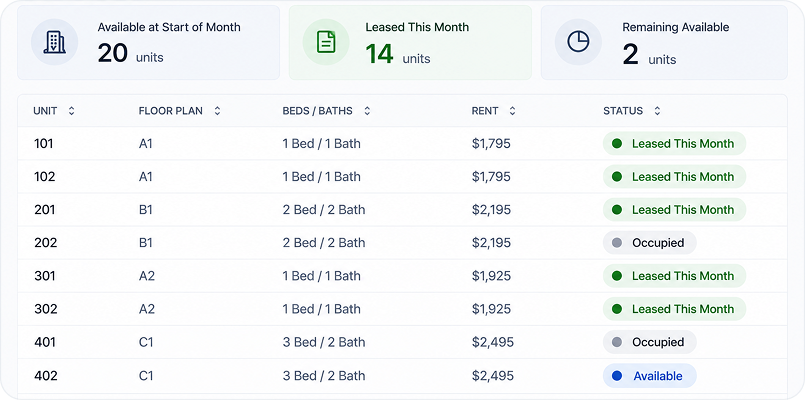Select the "Available at Start of Month" card title
The image size is (805, 400).
pos(169,27)
